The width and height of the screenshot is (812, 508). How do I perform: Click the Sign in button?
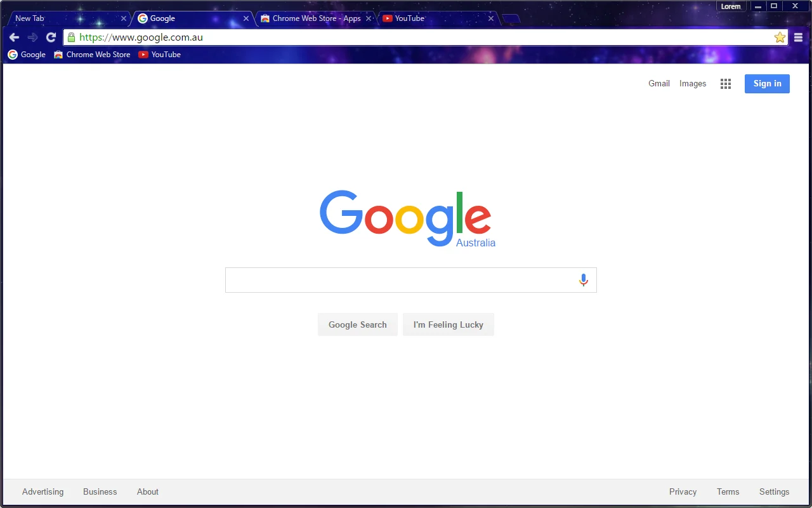tap(767, 84)
